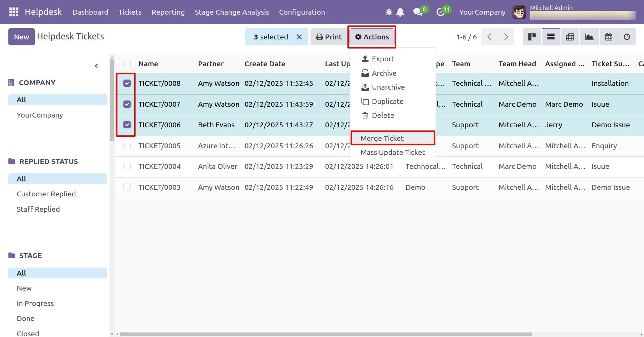
Task: Uncheck TICKET/0007 row checkbox
Action: (127, 104)
